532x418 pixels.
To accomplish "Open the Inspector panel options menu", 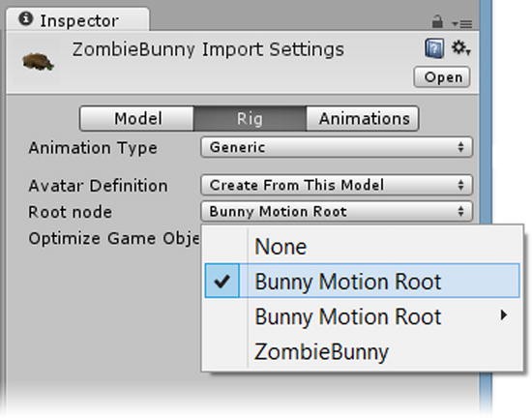I will [462, 24].
